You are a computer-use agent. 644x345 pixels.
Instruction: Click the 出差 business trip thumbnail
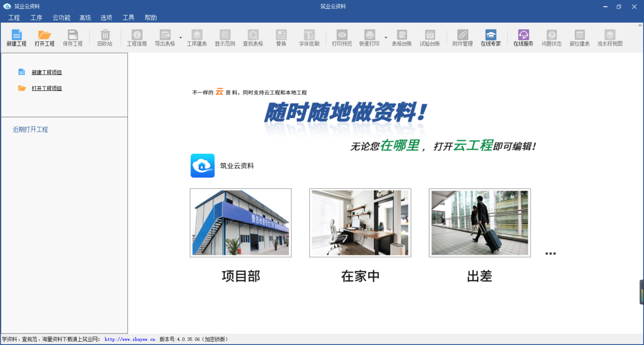pyautogui.click(x=480, y=223)
